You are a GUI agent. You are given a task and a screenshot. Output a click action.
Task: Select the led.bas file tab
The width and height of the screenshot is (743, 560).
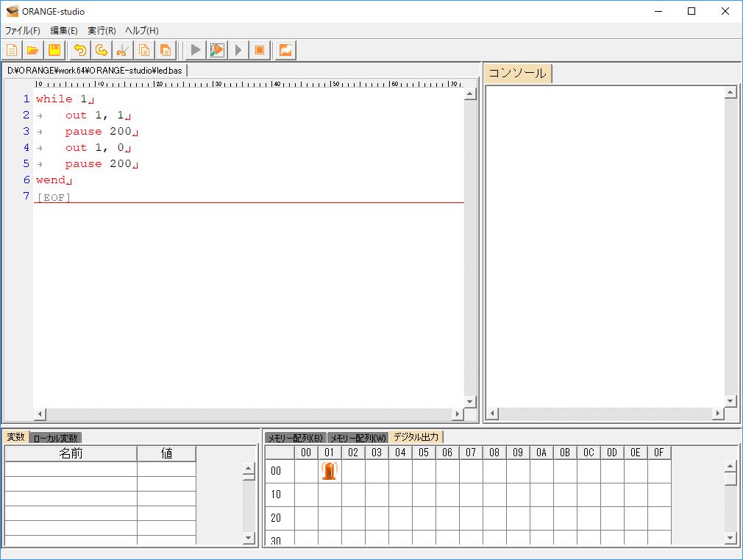(x=95, y=71)
